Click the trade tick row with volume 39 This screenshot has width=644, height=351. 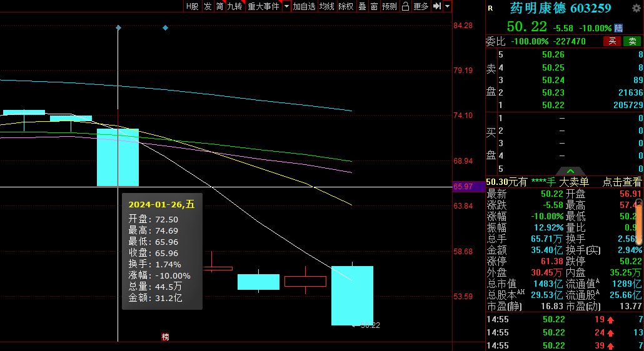(x=565, y=345)
